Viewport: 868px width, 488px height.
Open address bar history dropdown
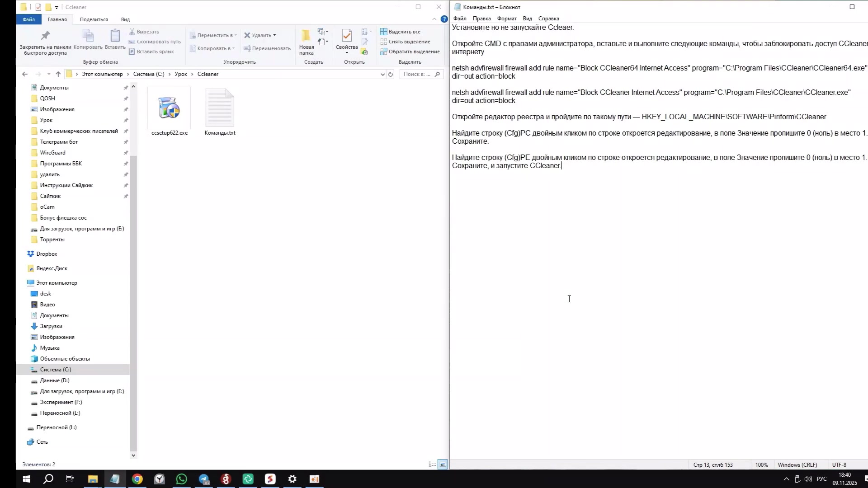(382, 74)
